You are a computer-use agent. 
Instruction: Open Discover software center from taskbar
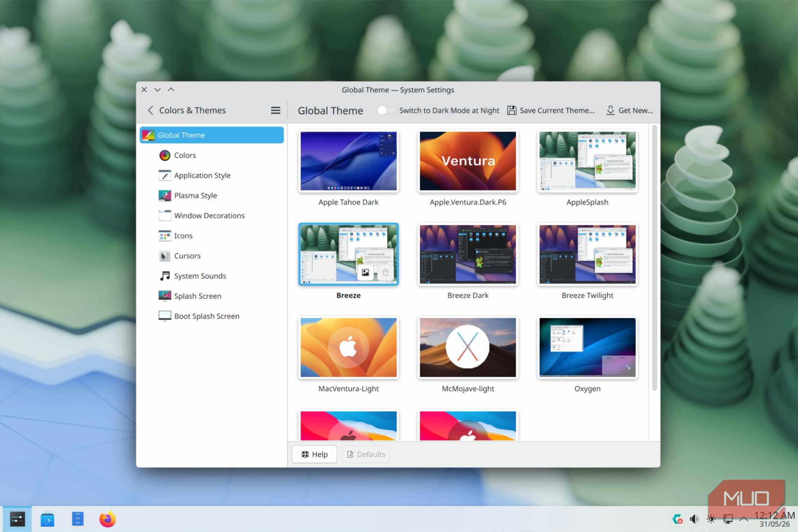(x=47, y=519)
